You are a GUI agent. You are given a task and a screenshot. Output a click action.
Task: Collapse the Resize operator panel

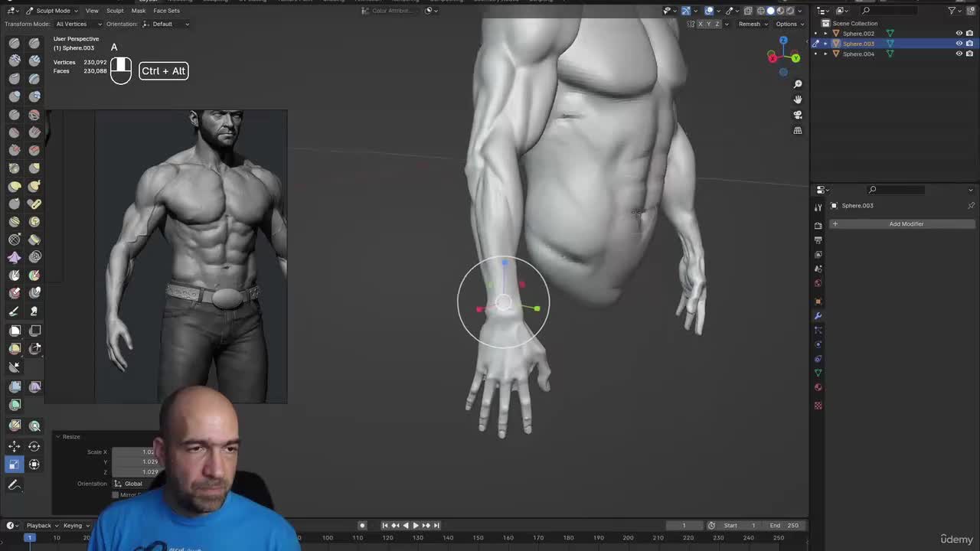[57, 436]
